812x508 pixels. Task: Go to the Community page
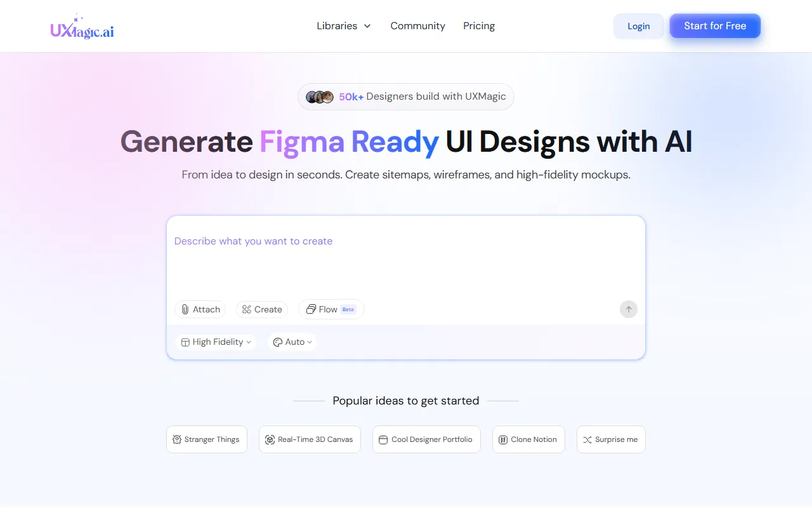click(417, 26)
